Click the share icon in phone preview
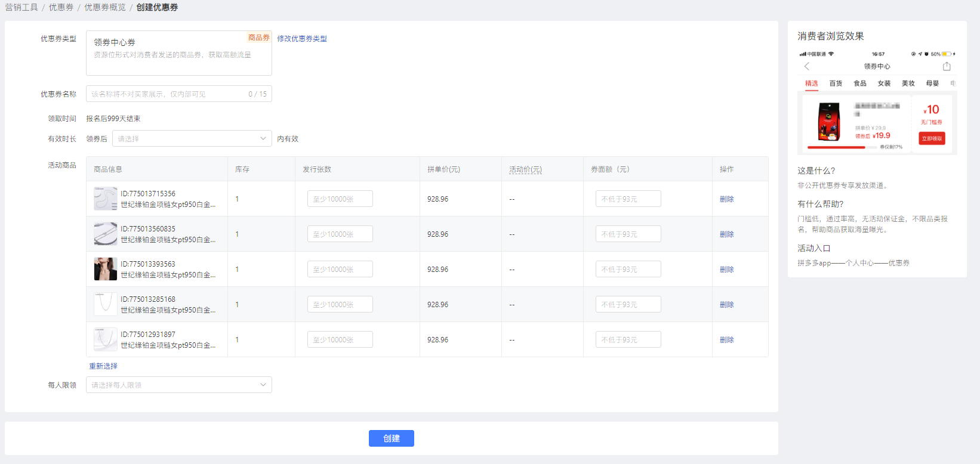 [x=947, y=66]
